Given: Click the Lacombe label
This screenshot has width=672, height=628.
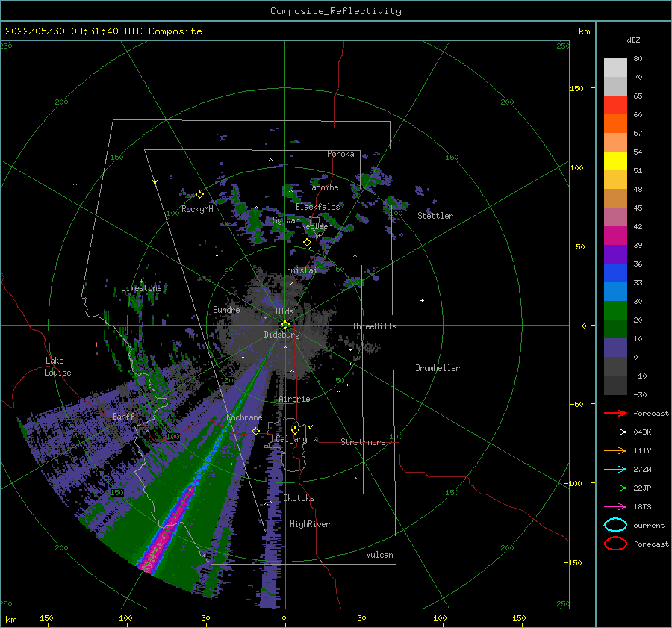Looking at the screenshot, I should click(x=323, y=187).
